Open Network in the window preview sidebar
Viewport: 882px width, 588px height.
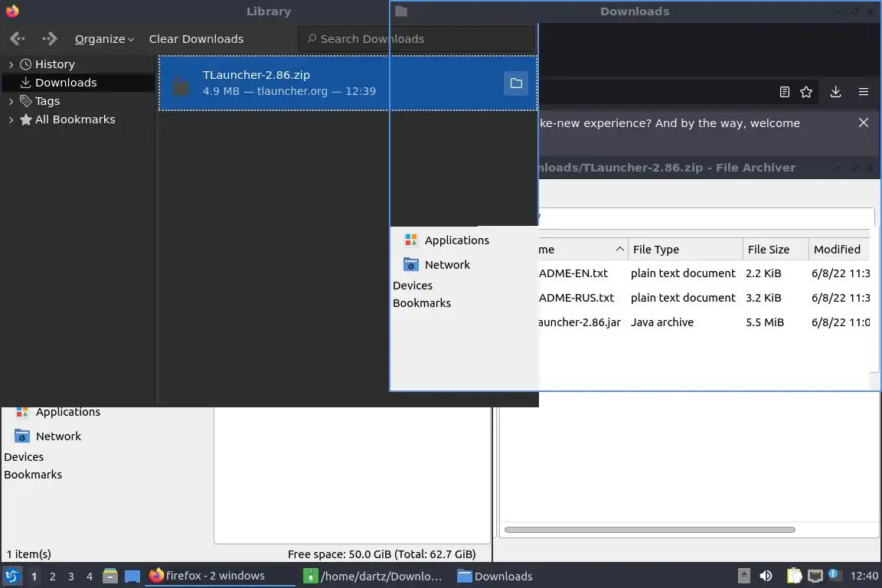437,264
